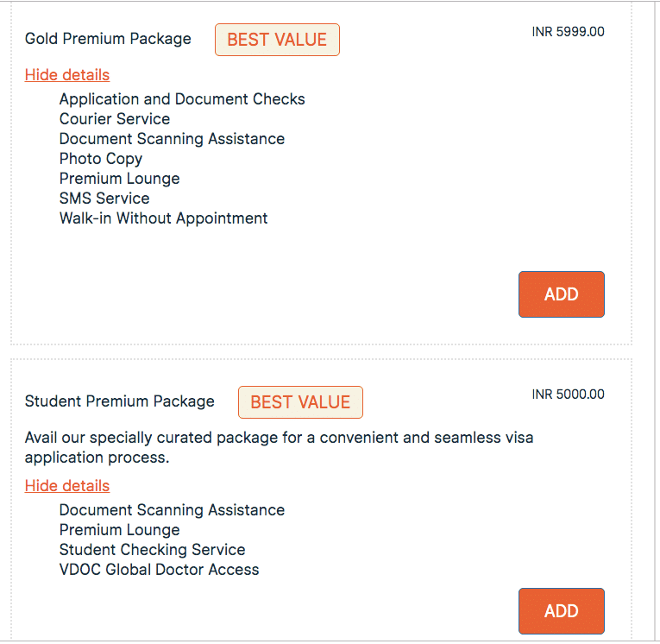Click the INR 5000.00 price

point(568,395)
